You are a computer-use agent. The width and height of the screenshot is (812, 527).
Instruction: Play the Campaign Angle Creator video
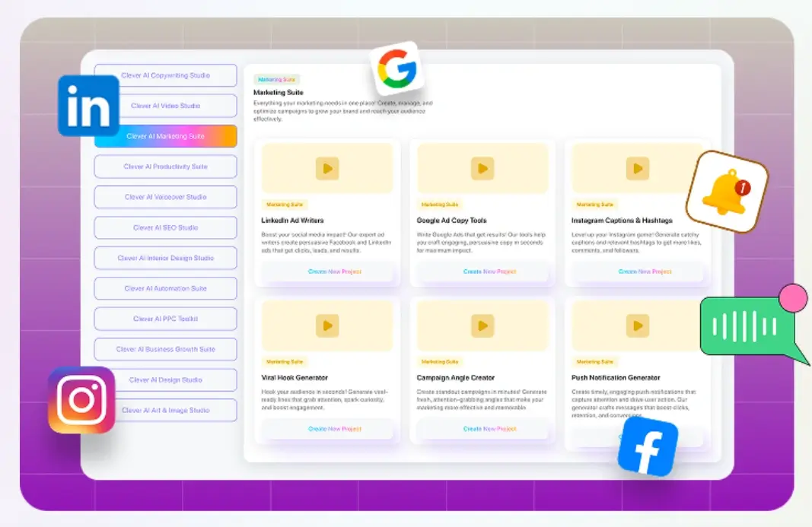pos(482,325)
